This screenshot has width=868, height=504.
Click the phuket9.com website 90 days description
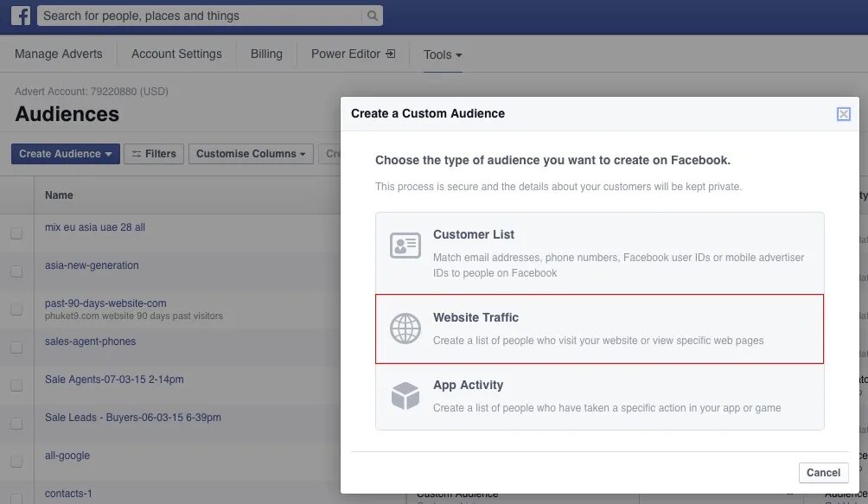pyautogui.click(x=133, y=316)
